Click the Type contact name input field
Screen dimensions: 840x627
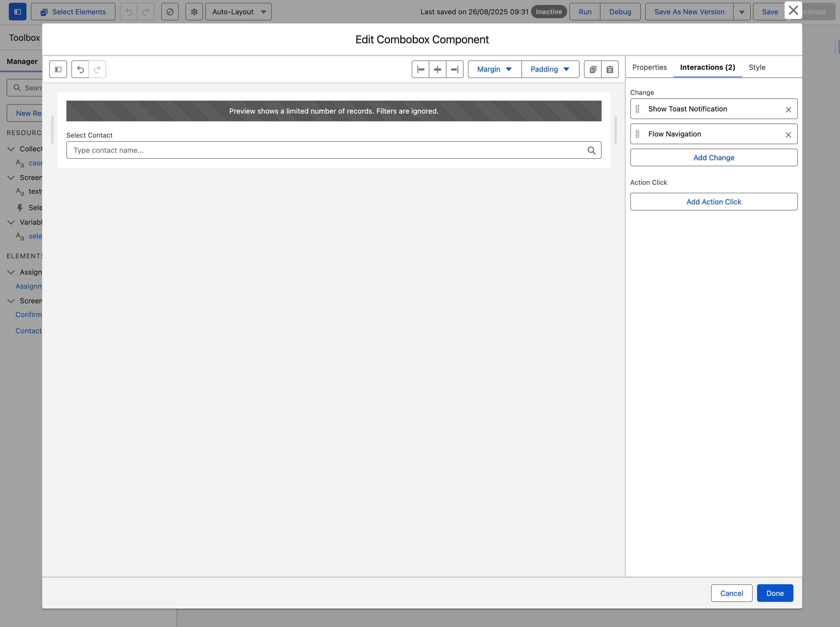[326, 150]
